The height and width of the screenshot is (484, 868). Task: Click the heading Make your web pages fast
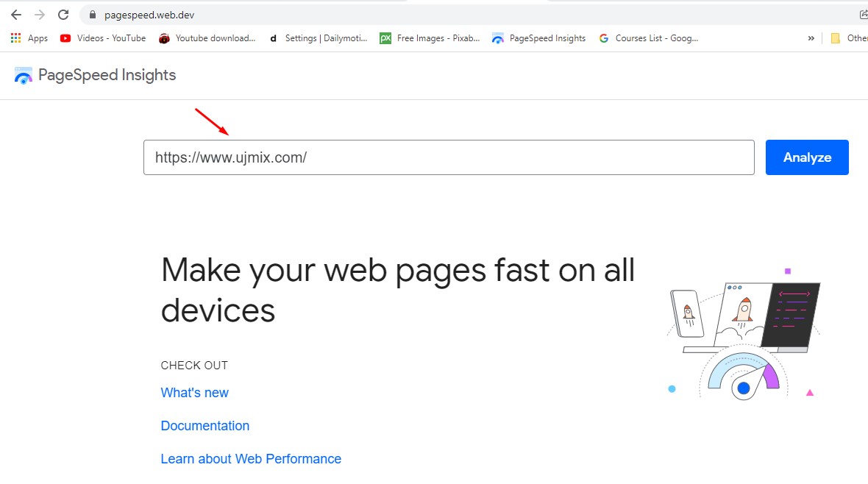(398, 290)
